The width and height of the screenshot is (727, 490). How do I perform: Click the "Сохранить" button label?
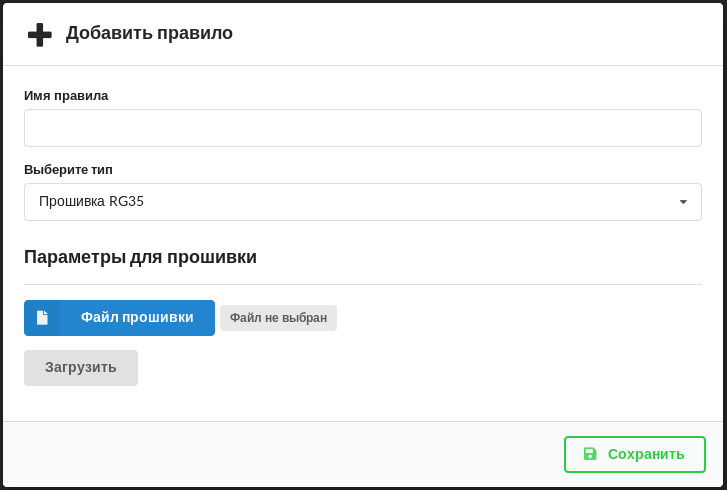[646, 454]
